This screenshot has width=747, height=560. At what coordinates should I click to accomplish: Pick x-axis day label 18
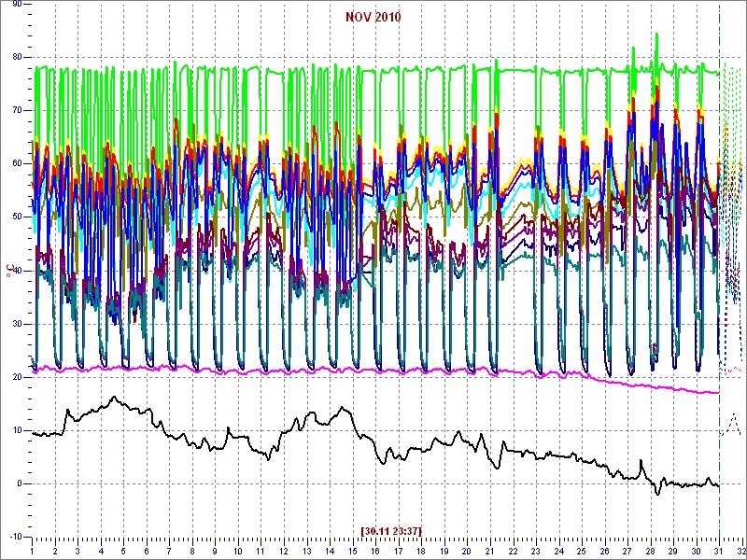click(x=422, y=551)
